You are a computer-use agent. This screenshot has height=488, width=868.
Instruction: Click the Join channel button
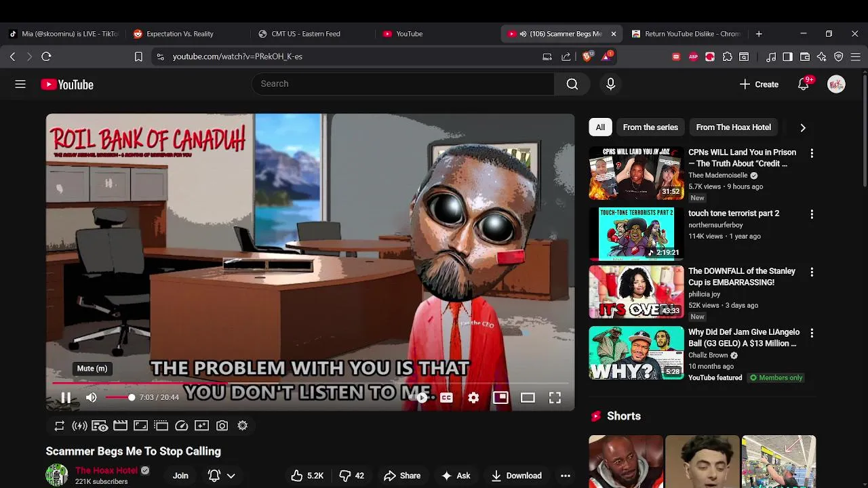pos(180,476)
